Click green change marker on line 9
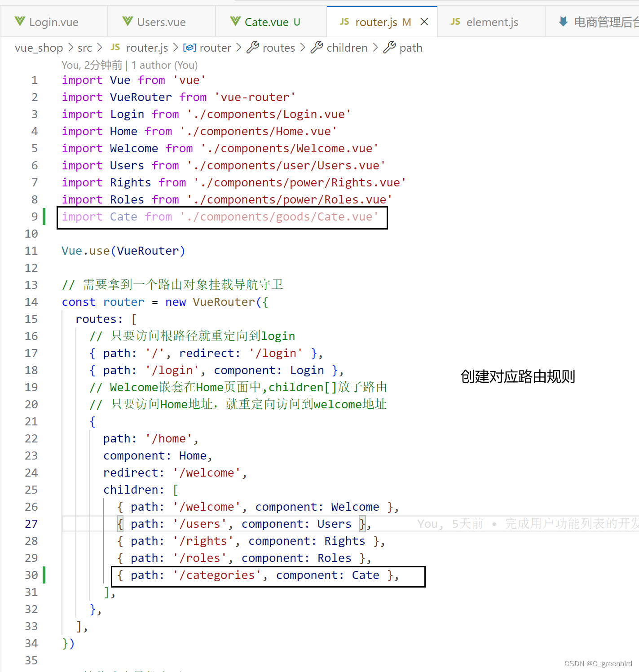 click(x=44, y=217)
